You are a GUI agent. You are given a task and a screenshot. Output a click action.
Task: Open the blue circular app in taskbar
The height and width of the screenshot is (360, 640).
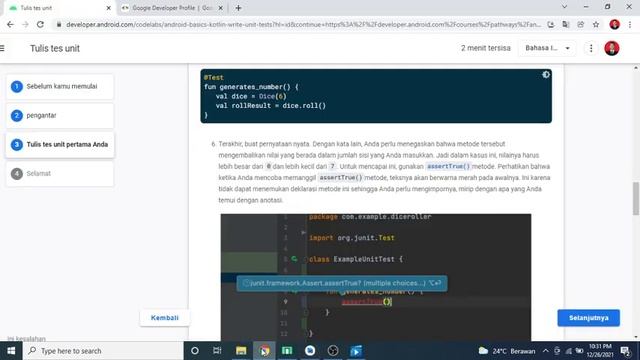pyautogui.click(x=310, y=351)
